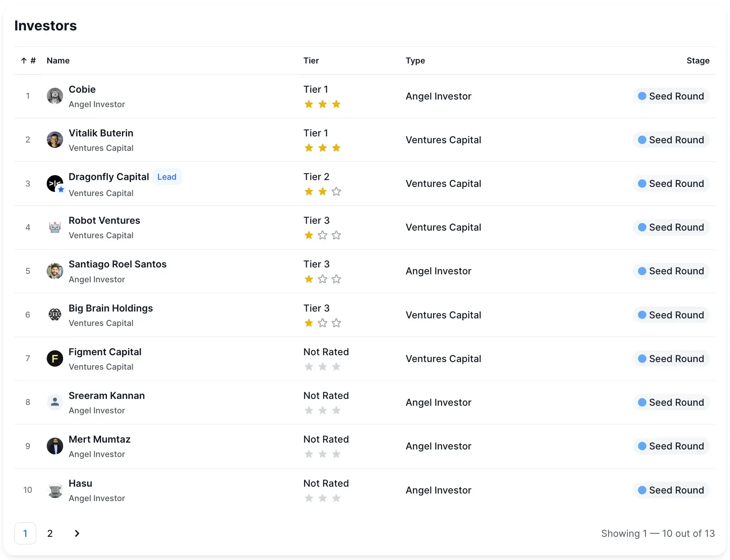Click Cobie's avatar icon
This screenshot has height=560, width=730.
pyautogui.click(x=55, y=96)
